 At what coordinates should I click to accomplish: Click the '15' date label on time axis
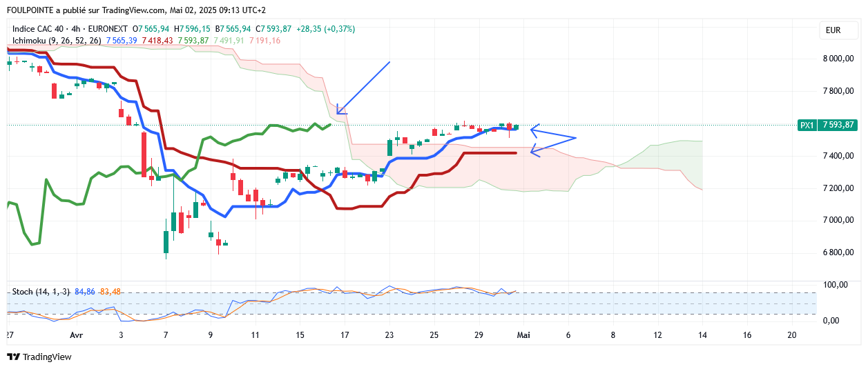pyautogui.click(x=300, y=335)
